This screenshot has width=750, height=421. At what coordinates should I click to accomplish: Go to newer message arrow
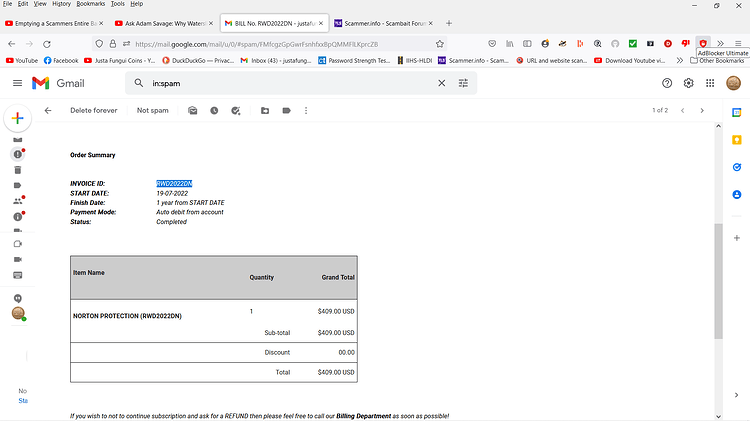pos(683,111)
